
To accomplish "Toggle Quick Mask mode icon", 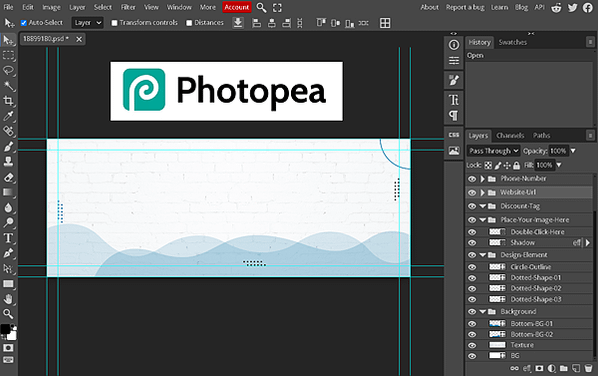I will coord(8,348).
